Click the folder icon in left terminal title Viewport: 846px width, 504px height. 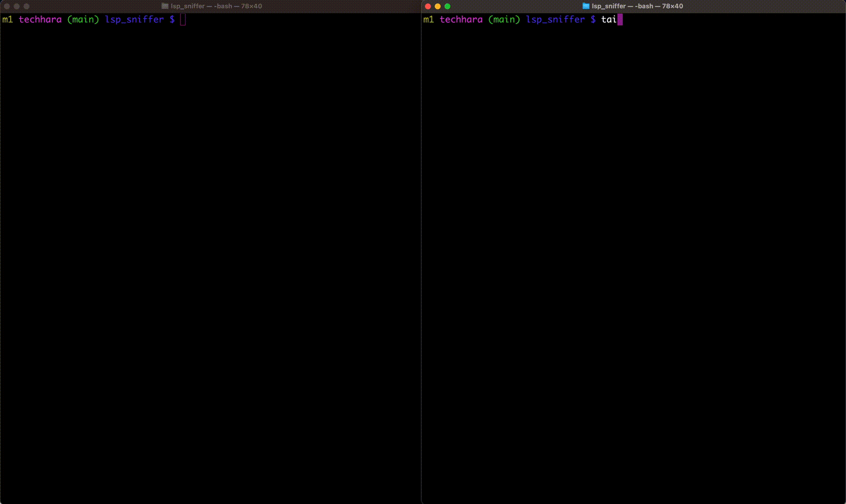[x=165, y=6]
